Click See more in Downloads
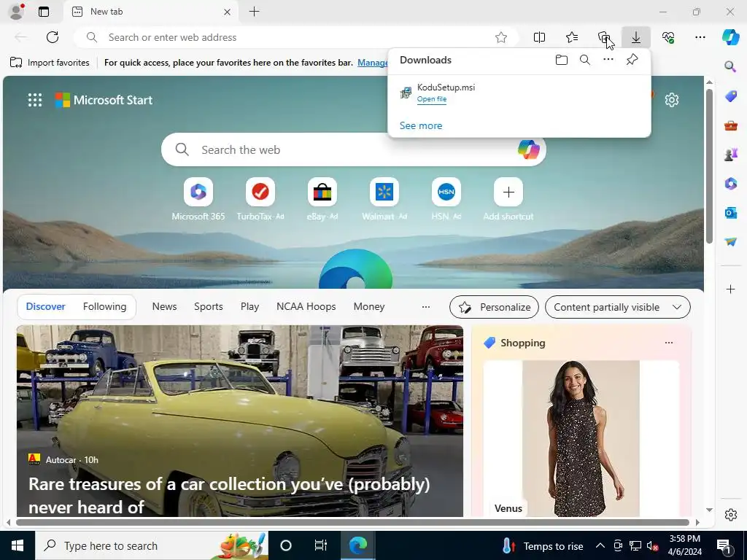 tap(421, 125)
